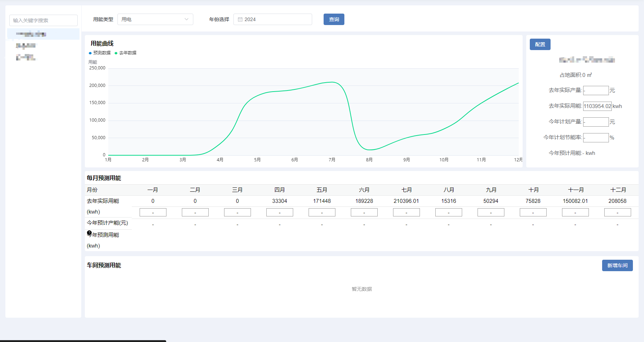This screenshot has width=644, height=342.
Task: Click the value 33304 in 四月 column
Action: point(280,201)
